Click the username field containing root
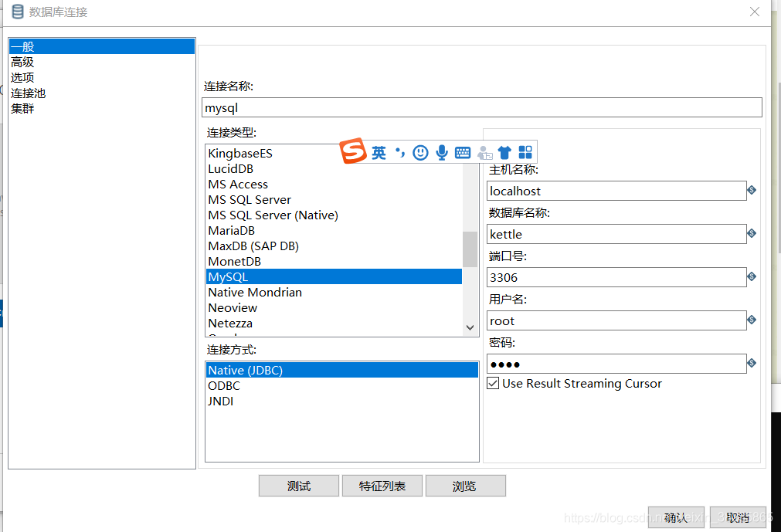 pyautogui.click(x=616, y=320)
